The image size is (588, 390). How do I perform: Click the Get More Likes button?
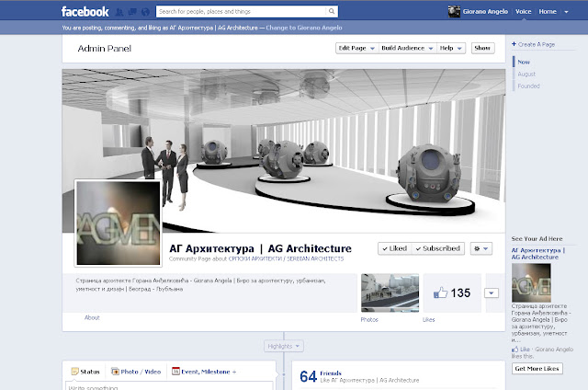[537, 369]
